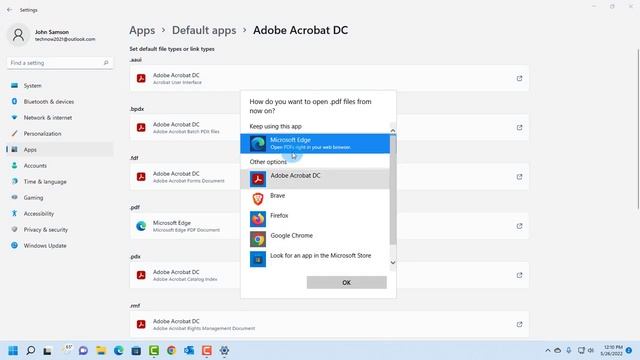Open Microsoft Store from taskbar

point(136,350)
